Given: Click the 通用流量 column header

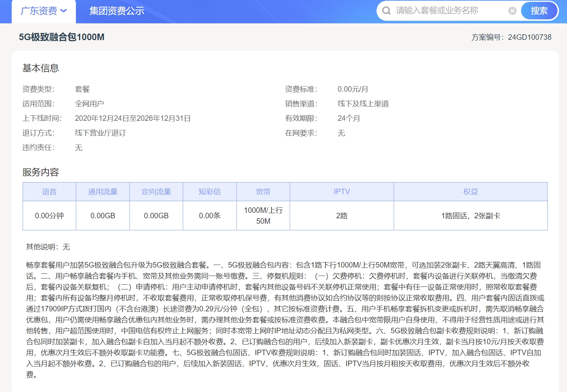Looking at the screenshot, I should point(103,192).
